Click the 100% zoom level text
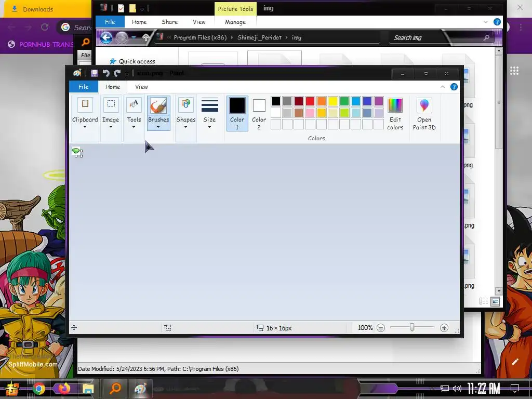Screen dimensions: 532x399 (x=365, y=328)
